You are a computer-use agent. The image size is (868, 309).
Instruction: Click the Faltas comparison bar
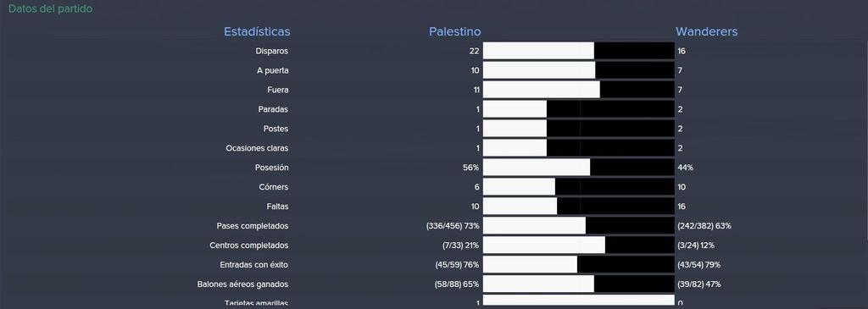click(578, 207)
